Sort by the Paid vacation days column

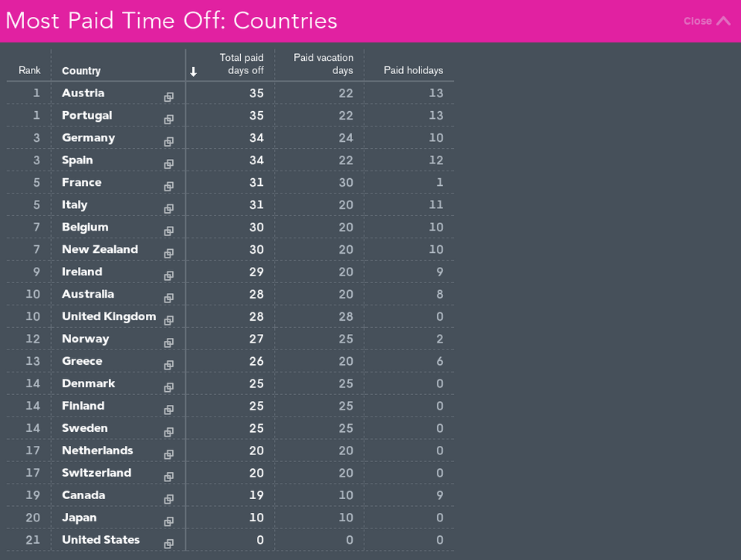click(323, 64)
